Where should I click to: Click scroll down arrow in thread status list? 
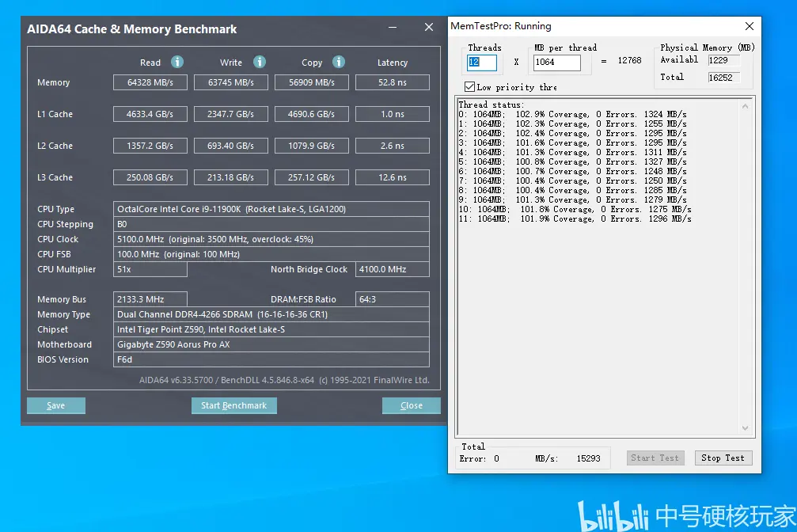point(745,428)
